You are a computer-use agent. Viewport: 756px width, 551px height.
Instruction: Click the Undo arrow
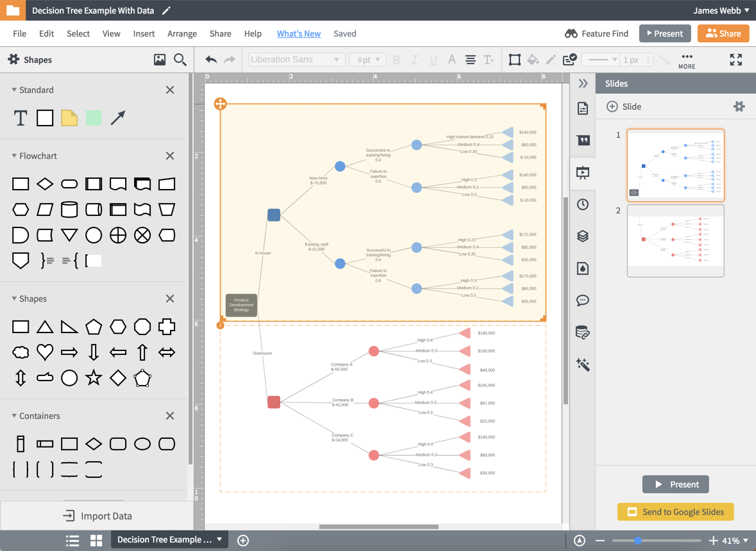(211, 59)
